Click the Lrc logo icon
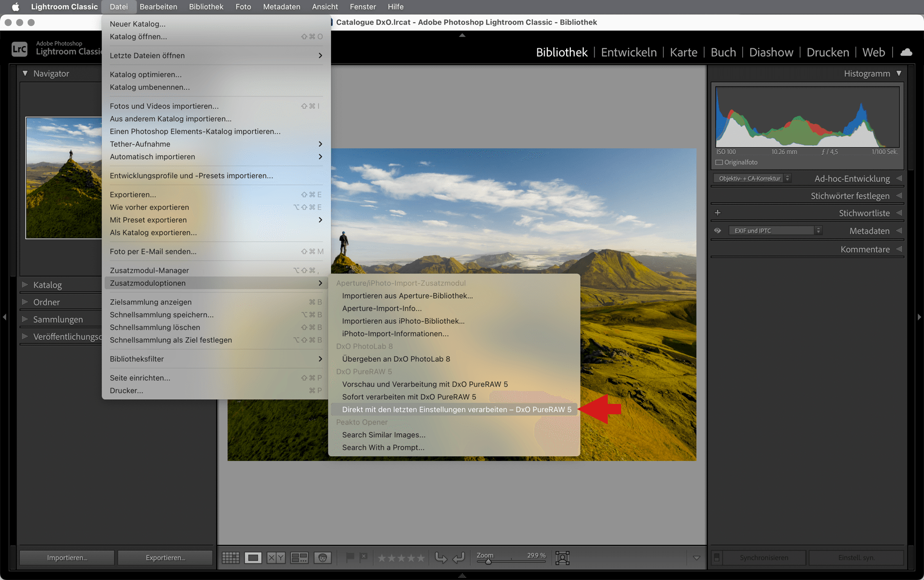 click(x=20, y=49)
